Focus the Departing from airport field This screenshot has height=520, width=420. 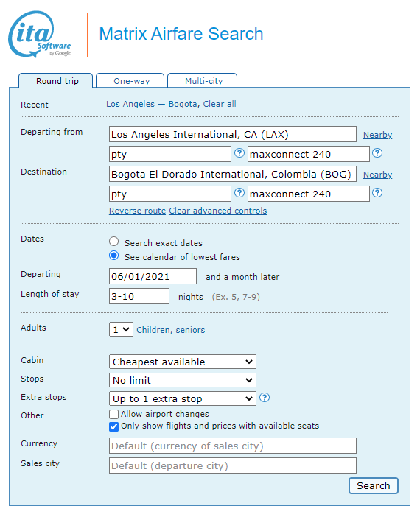[x=233, y=134]
